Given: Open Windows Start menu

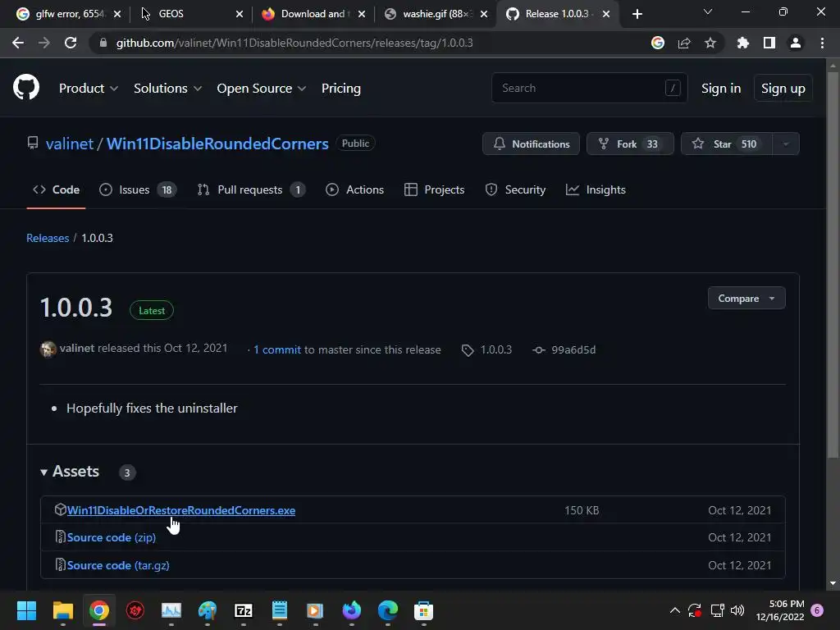Looking at the screenshot, I should pyautogui.click(x=26, y=610).
